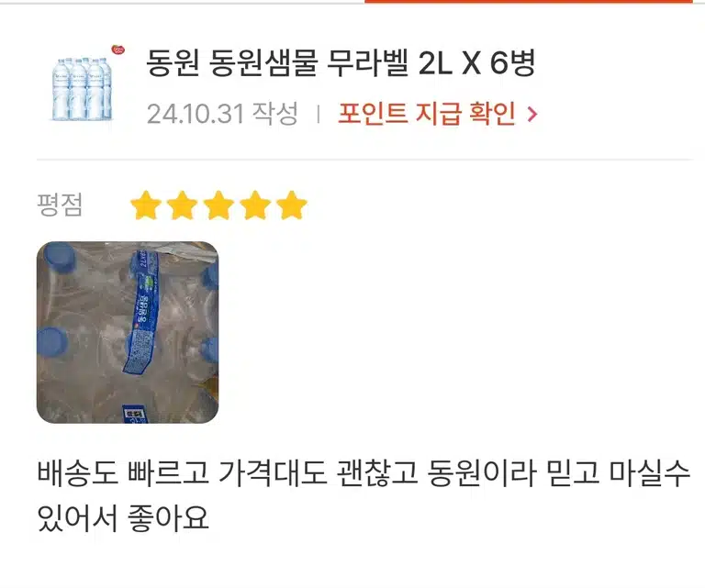
Task: Click the review text starting 배송도 빠르고
Action: click(364, 495)
